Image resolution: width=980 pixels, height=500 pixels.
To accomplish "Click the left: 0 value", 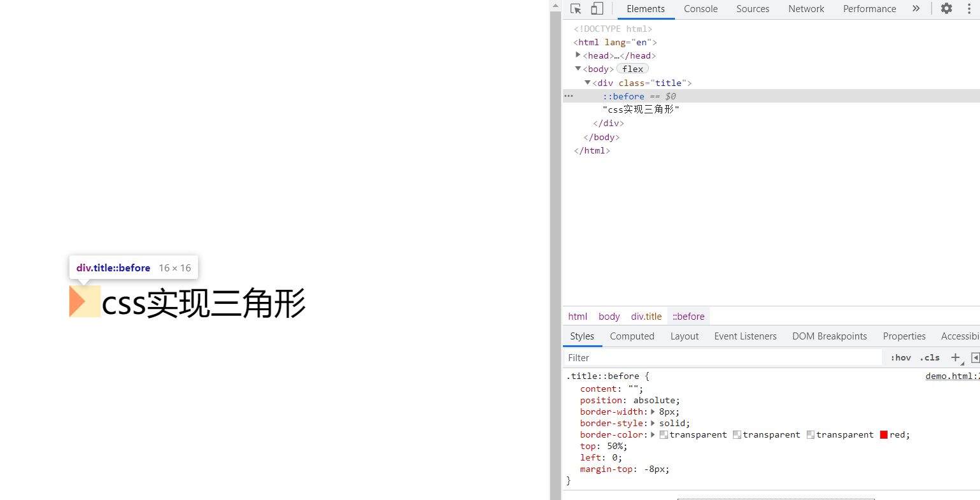I will [x=614, y=458].
